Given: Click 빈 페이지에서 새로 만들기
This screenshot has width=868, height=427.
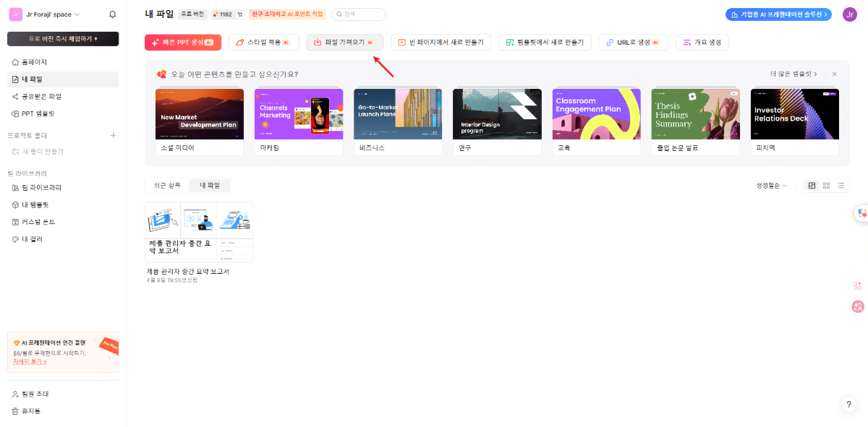Looking at the screenshot, I should click(x=441, y=43).
